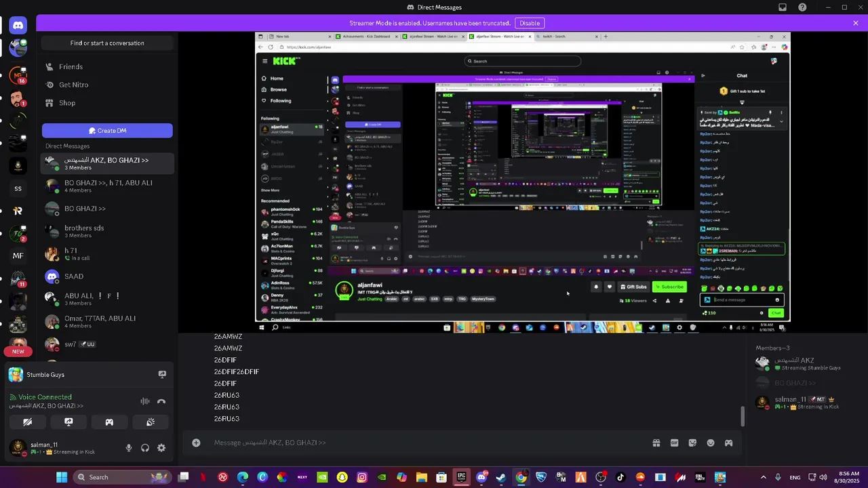Open apps launcher icon in message bar
The width and height of the screenshot is (868, 488).
[x=729, y=443]
